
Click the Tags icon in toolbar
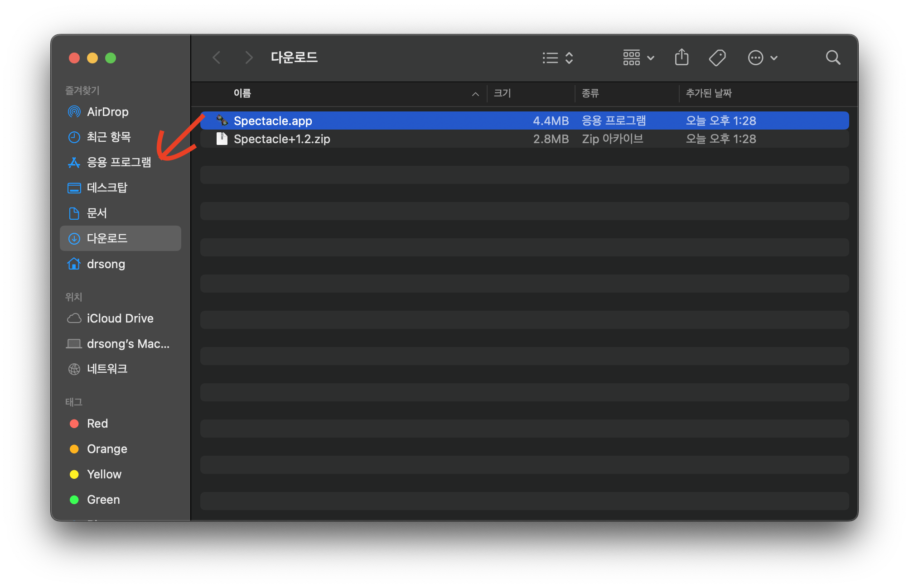click(x=717, y=58)
